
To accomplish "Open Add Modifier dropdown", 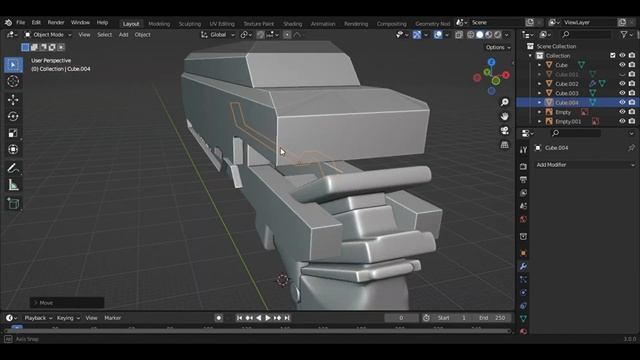I will 585,165.
